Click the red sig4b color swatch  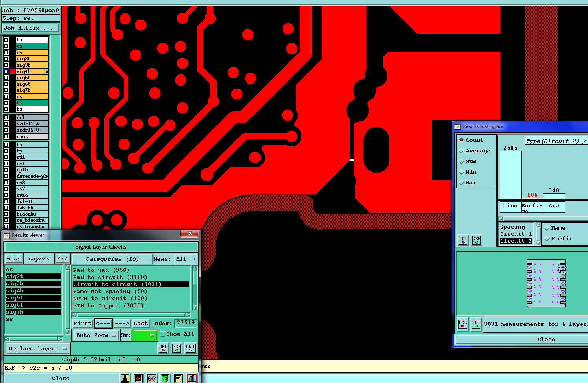coord(13,71)
